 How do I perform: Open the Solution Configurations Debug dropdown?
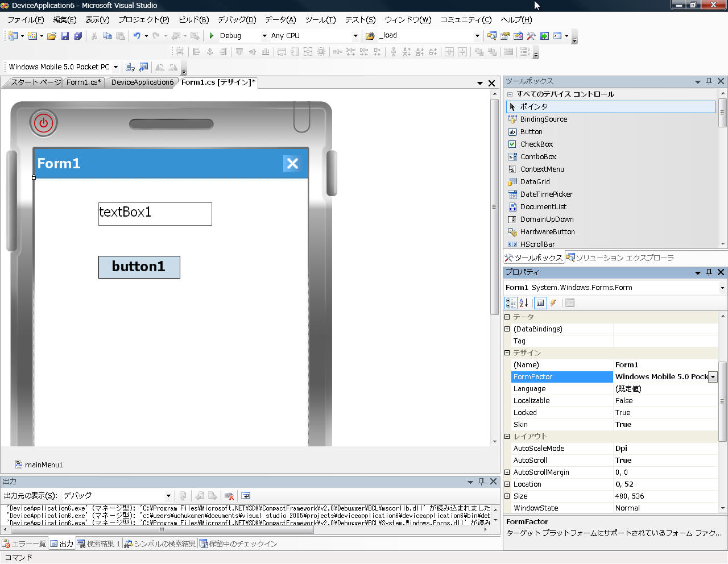click(264, 36)
